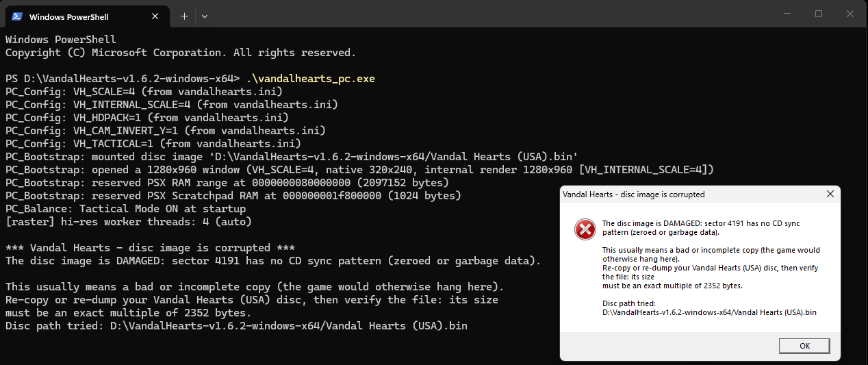Click OK in the error dialog
This screenshot has width=868, height=365.
[x=804, y=346]
